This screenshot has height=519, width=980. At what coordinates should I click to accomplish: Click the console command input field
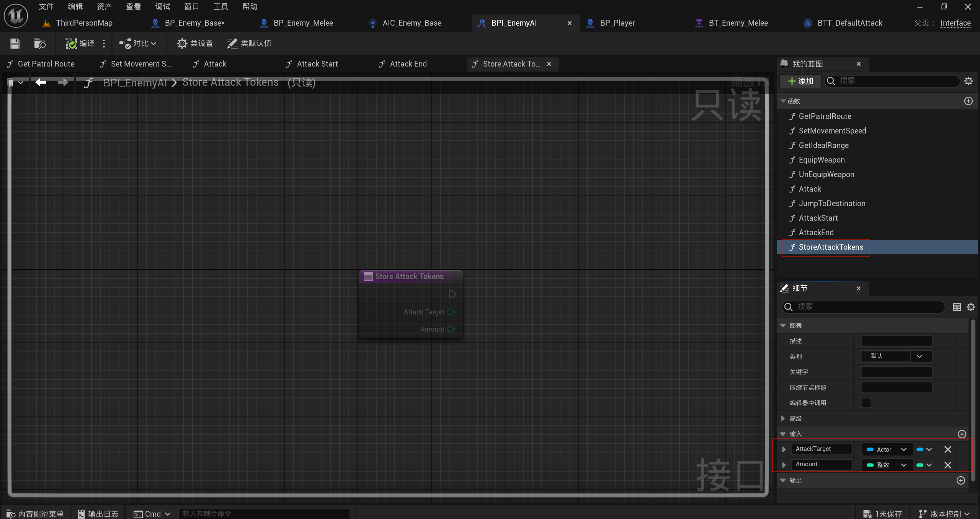click(264, 513)
